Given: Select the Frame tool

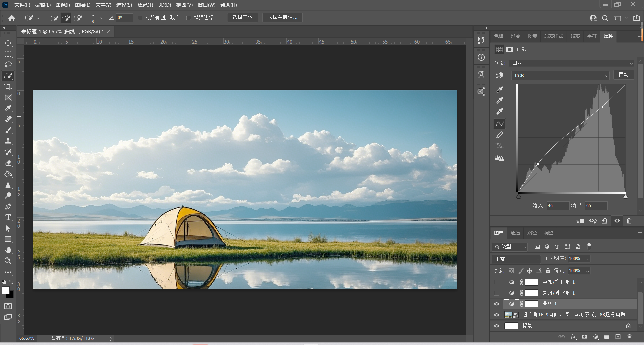Looking at the screenshot, I should tap(8, 98).
